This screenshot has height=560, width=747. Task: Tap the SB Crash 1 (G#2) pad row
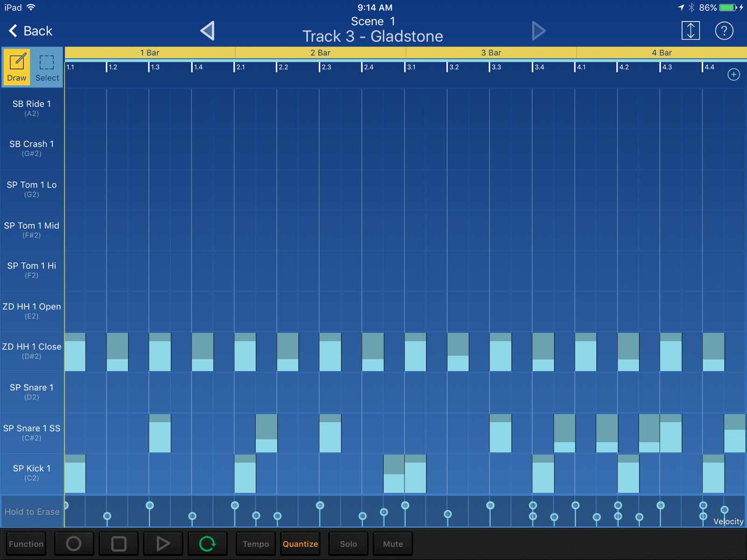coord(32,148)
